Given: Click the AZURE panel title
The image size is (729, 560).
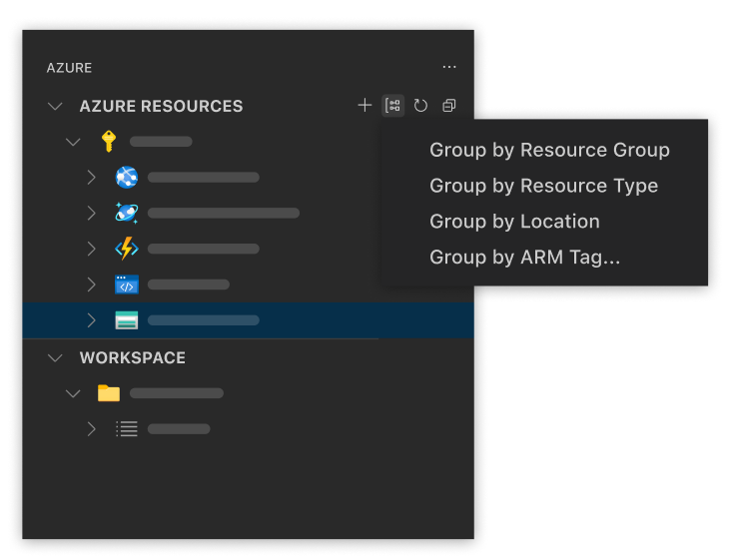Looking at the screenshot, I should [69, 68].
